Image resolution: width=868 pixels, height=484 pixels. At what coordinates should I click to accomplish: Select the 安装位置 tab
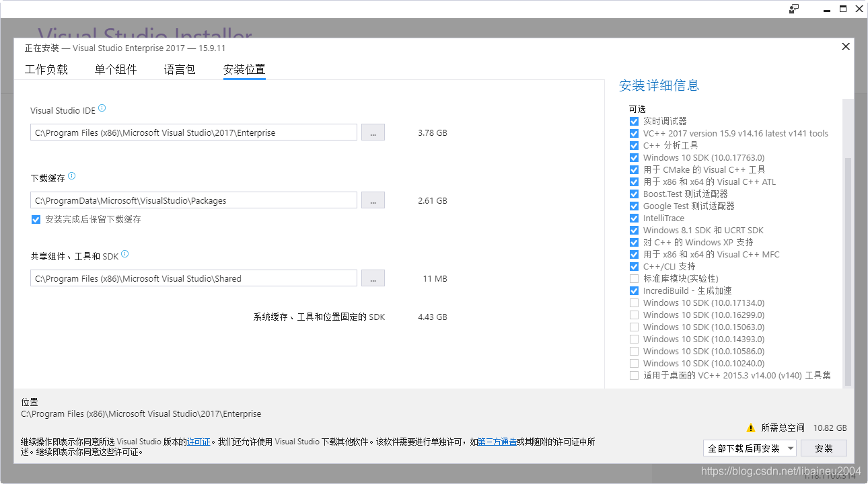(244, 69)
